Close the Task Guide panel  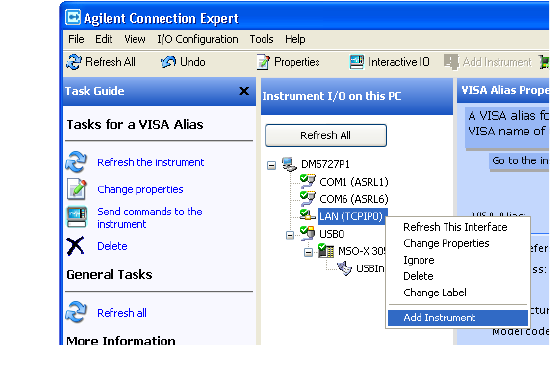(x=244, y=91)
